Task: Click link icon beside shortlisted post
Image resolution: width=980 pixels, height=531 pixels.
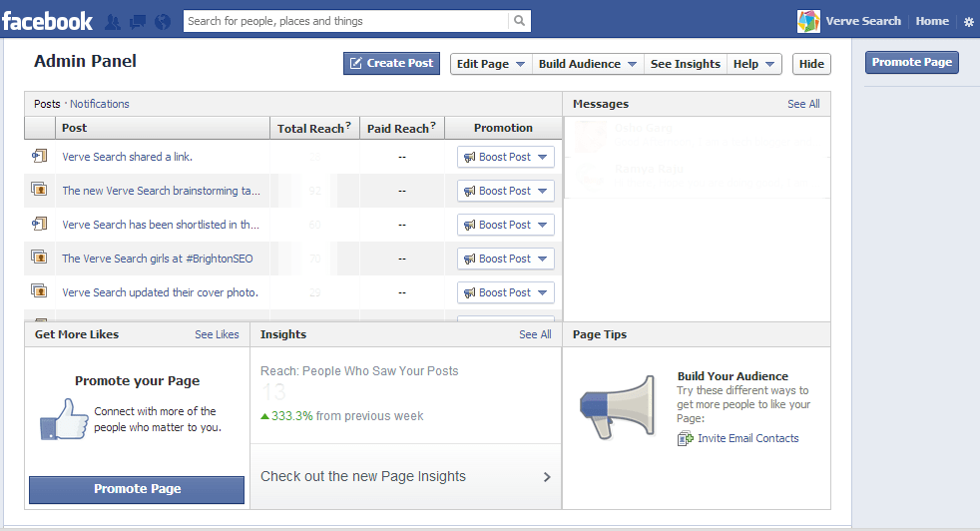Action: [39, 224]
